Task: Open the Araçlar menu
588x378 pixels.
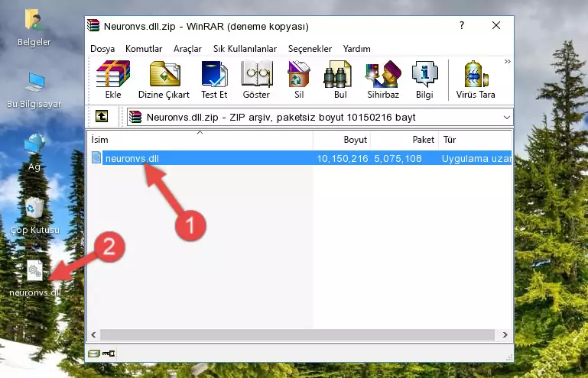Action: 187,49
